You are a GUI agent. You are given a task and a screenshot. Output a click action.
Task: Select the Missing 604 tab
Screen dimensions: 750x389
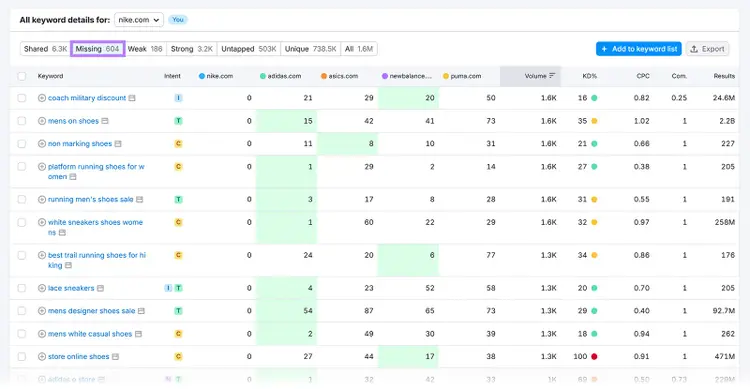click(x=98, y=49)
